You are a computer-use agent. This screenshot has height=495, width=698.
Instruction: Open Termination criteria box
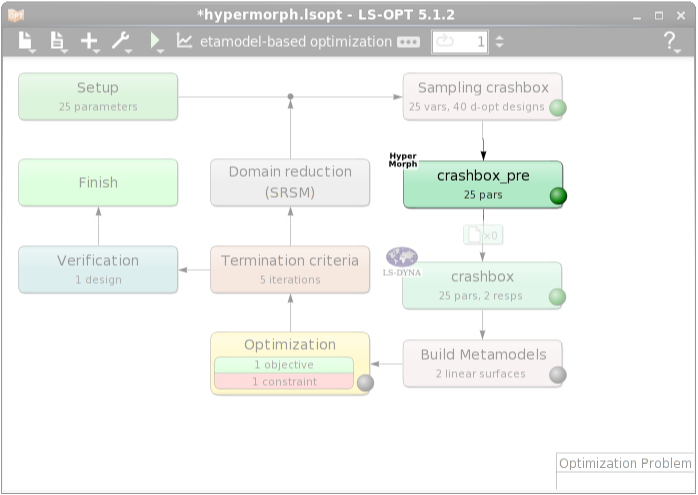[290, 269]
